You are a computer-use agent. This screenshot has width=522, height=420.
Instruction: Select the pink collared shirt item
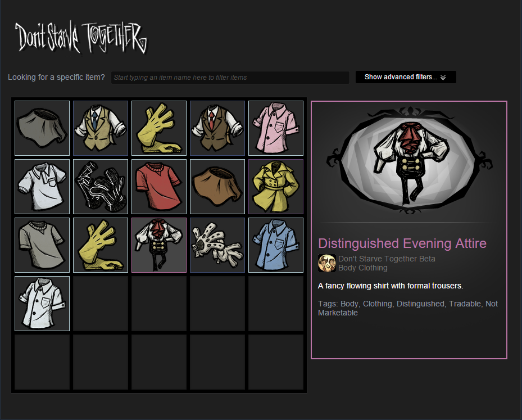(276, 128)
